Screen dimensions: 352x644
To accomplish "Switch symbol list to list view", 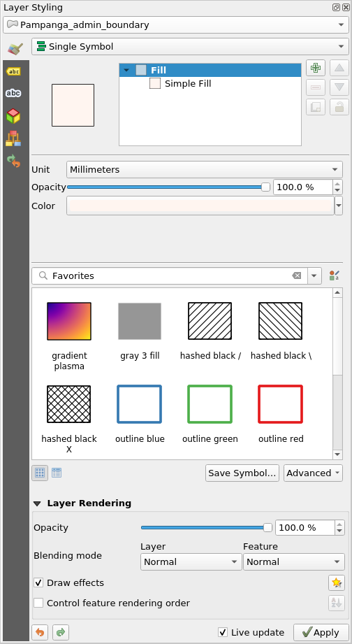I will click(57, 473).
